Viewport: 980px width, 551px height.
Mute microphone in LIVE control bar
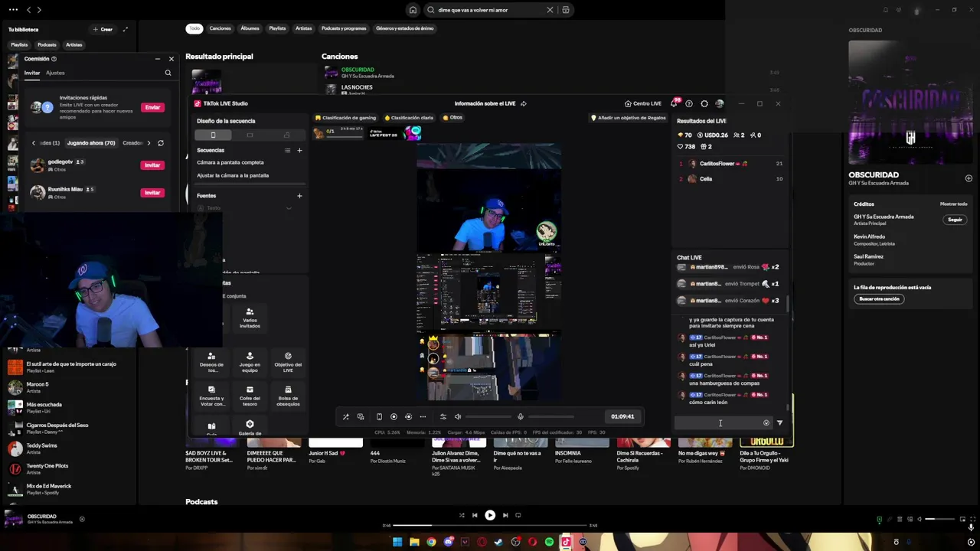pos(521,416)
